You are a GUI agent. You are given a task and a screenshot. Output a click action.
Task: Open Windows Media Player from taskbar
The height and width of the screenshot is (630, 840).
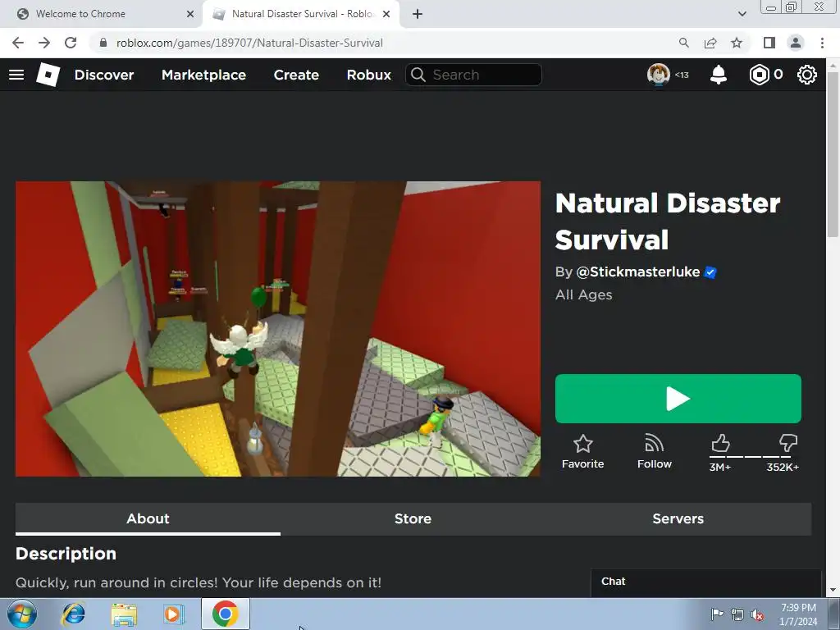[x=174, y=614]
